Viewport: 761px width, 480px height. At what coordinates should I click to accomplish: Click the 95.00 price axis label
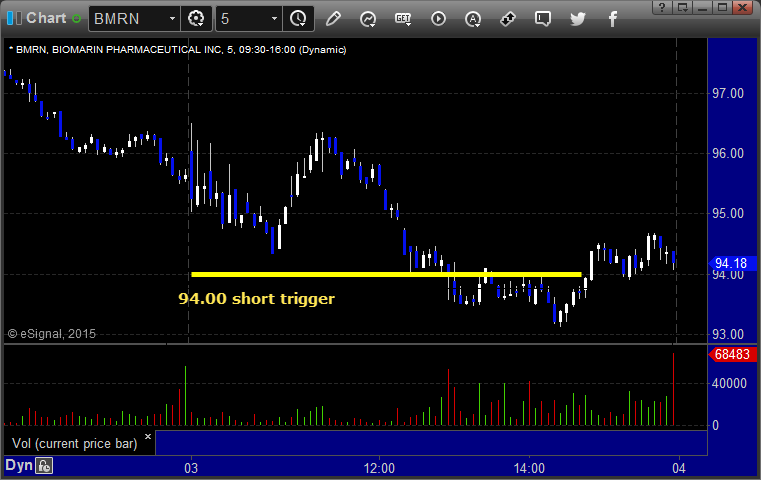(728, 214)
